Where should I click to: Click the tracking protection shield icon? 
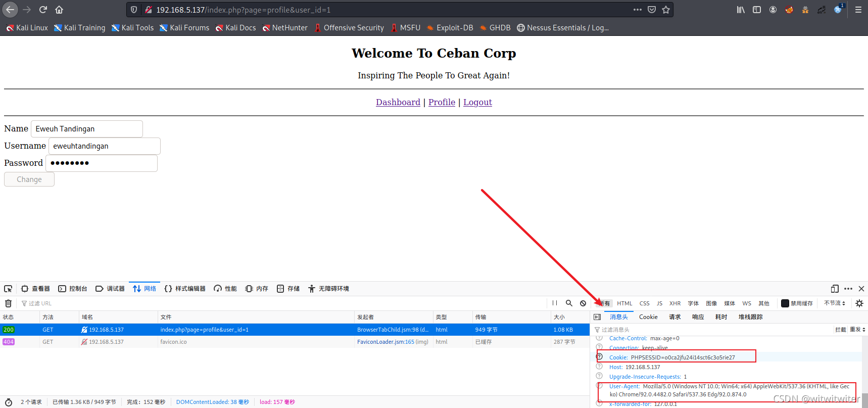pos(134,10)
